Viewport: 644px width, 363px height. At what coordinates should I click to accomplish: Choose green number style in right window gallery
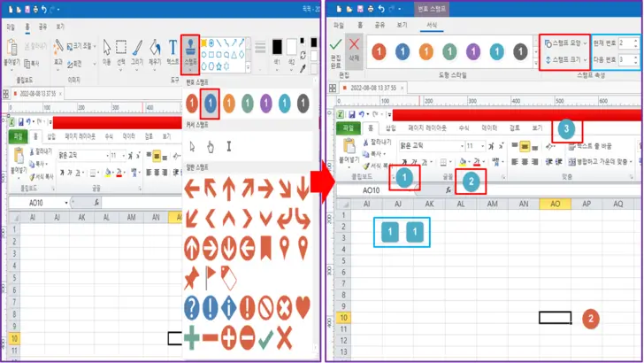(x=449, y=52)
